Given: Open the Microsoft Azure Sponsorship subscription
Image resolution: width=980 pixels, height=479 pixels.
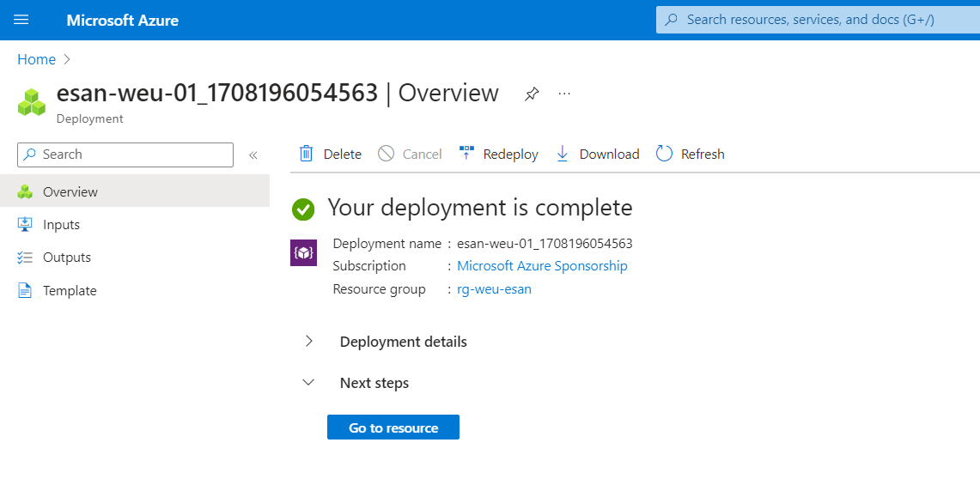Looking at the screenshot, I should 543,266.
